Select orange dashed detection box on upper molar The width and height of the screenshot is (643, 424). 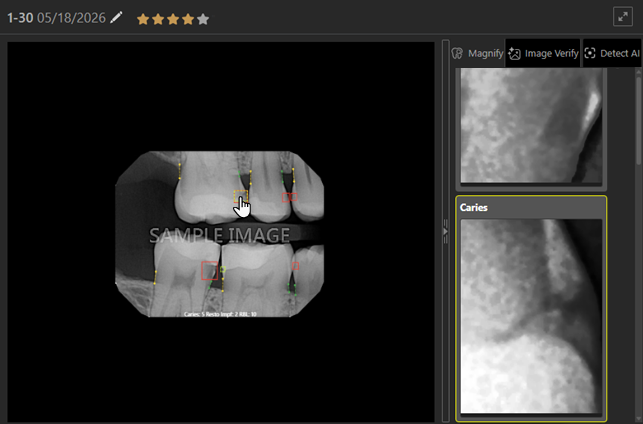(x=241, y=196)
